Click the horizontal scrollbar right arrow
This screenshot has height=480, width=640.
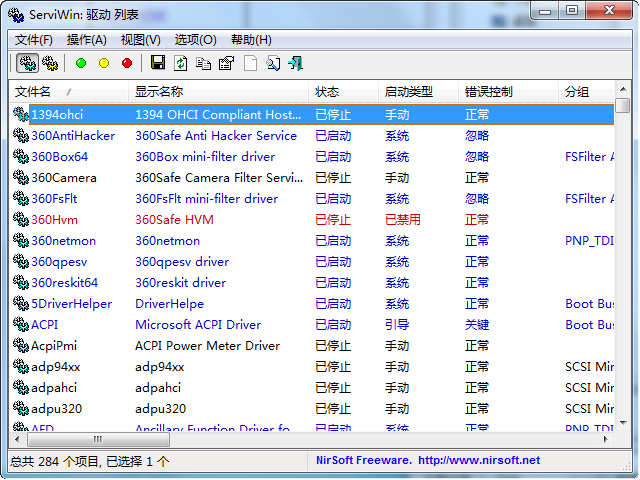[x=606, y=440]
